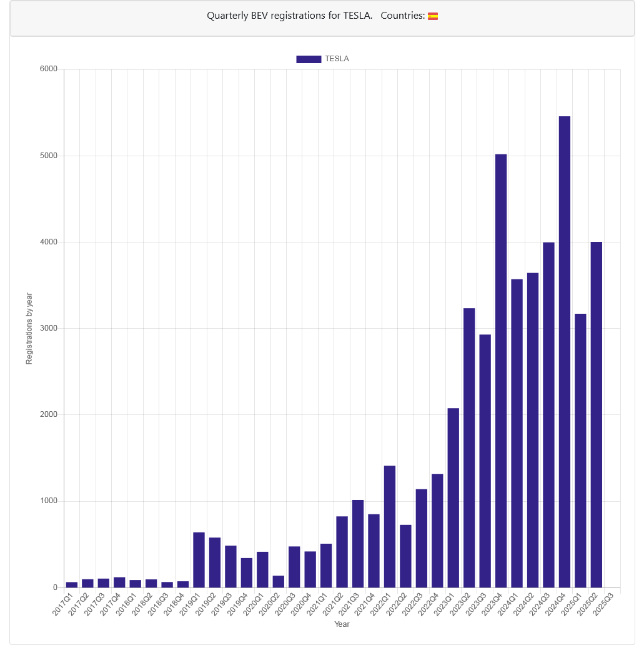Click the 2023Q1 bar
This screenshot has height=645, width=644.
coord(453,497)
